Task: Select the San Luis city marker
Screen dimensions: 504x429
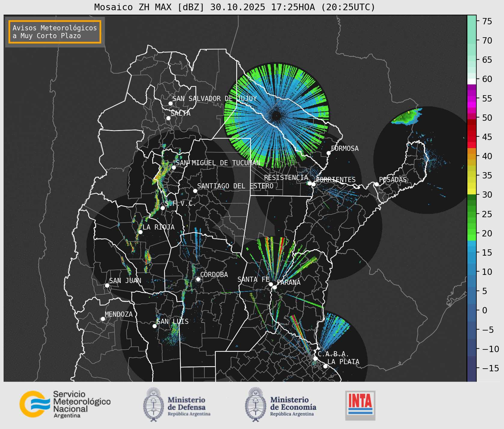Action: [x=154, y=326]
